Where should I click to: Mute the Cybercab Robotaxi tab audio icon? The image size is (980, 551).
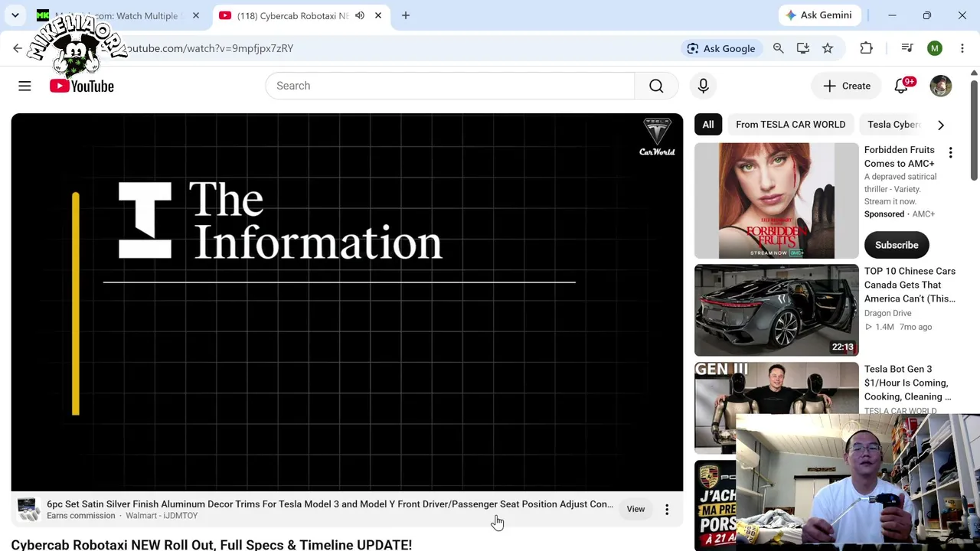tap(360, 15)
